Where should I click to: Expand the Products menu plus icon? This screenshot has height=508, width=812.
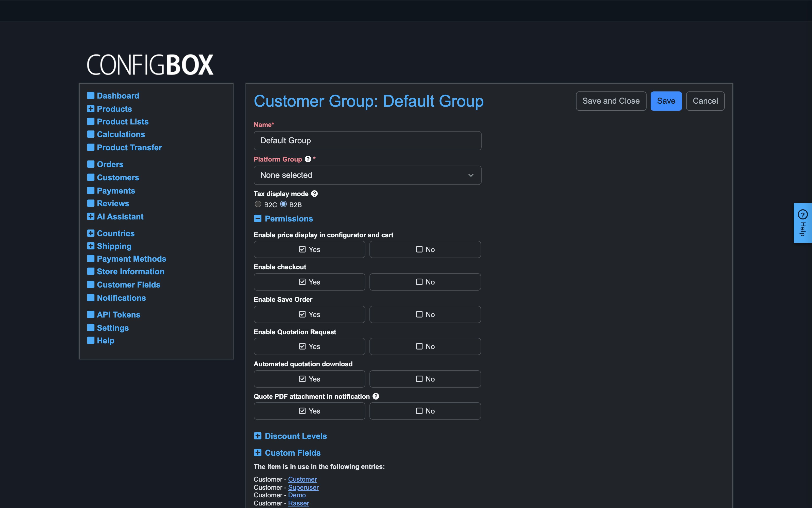[91, 108]
